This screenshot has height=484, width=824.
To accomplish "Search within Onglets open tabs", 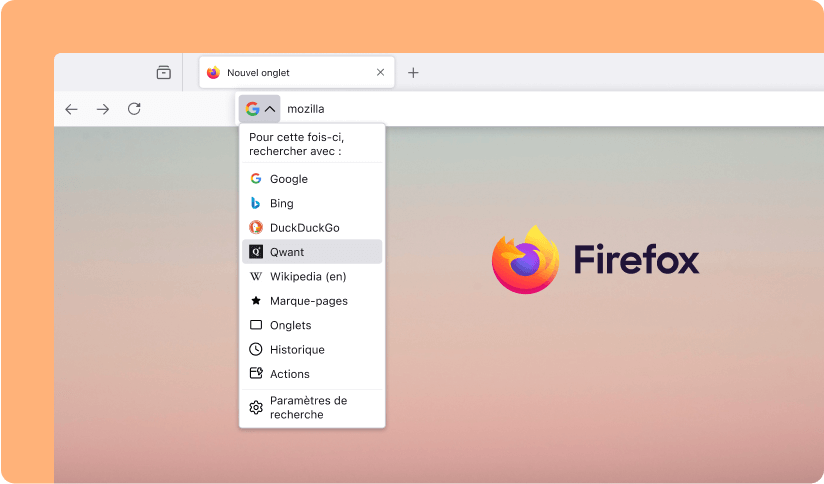I will tap(312, 325).
